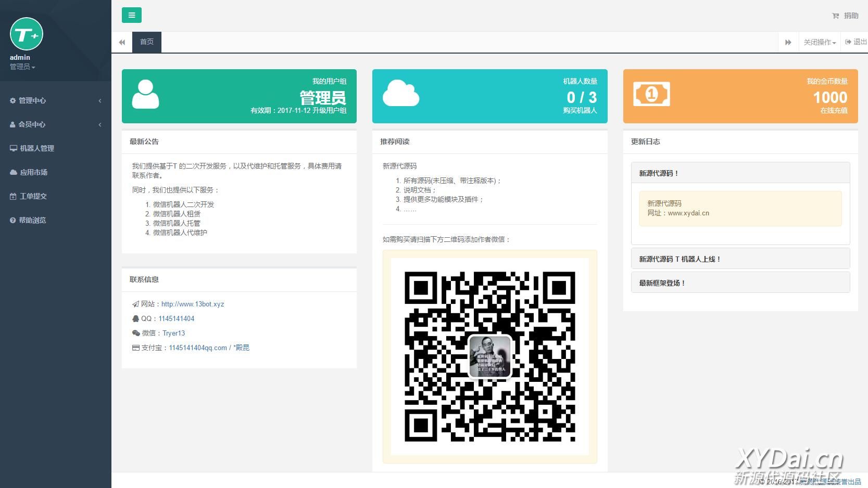
Task: Click the 在线充值 link
Action: [x=834, y=110]
